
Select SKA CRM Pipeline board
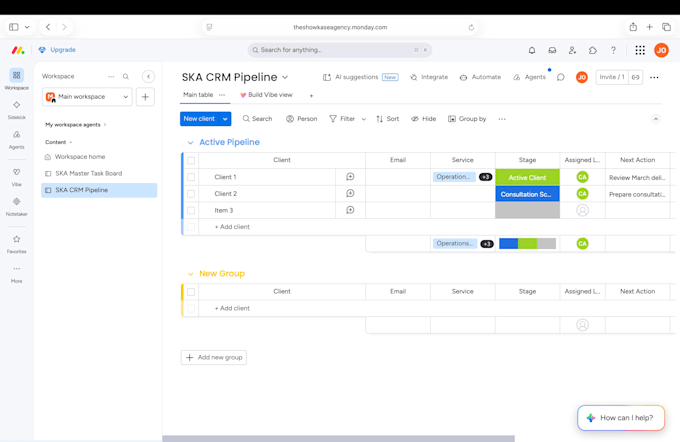point(99,190)
